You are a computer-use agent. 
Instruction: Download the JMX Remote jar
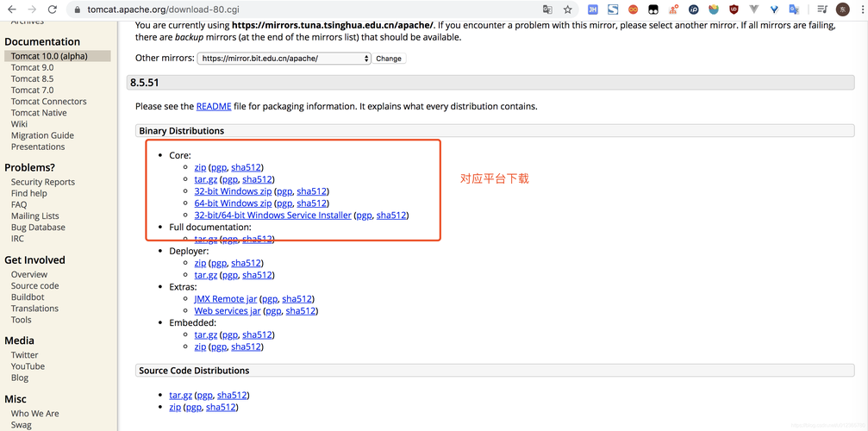225,299
